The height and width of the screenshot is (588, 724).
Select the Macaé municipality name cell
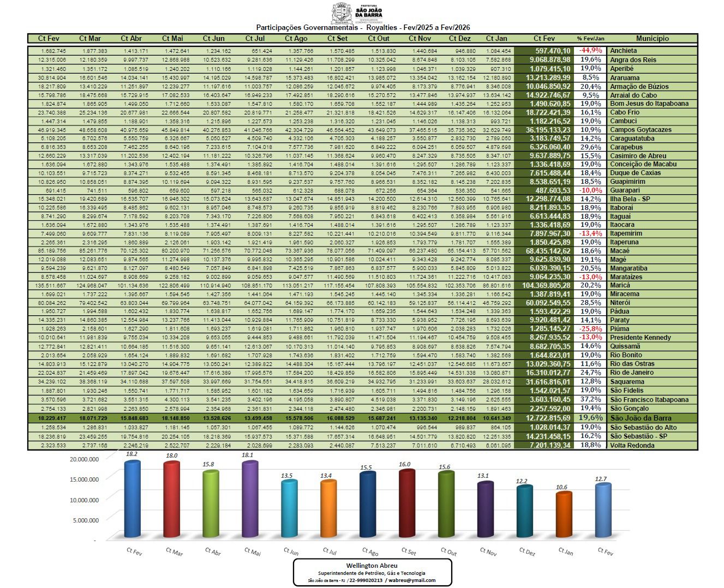point(620,251)
